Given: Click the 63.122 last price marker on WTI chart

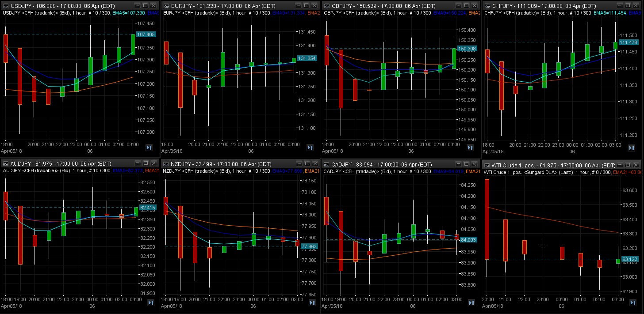Looking at the screenshot, I should pyautogui.click(x=629, y=259).
